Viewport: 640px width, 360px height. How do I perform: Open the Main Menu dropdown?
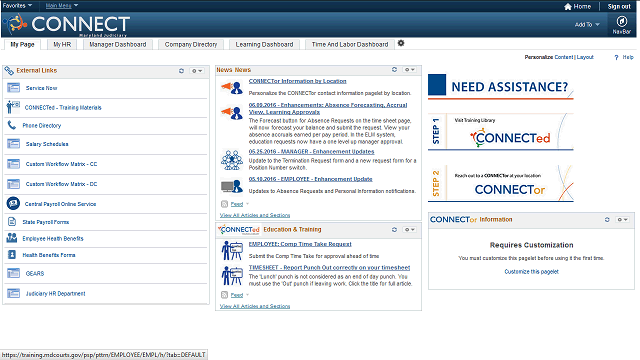[x=62, y=6]
